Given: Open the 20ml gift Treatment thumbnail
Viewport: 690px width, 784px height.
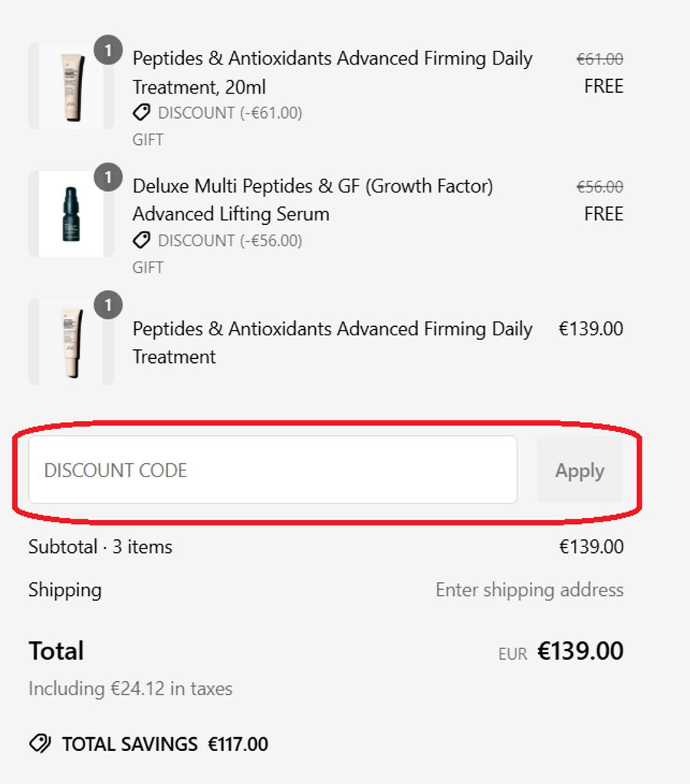Looking at the screenshot, I should coord(71,87).
